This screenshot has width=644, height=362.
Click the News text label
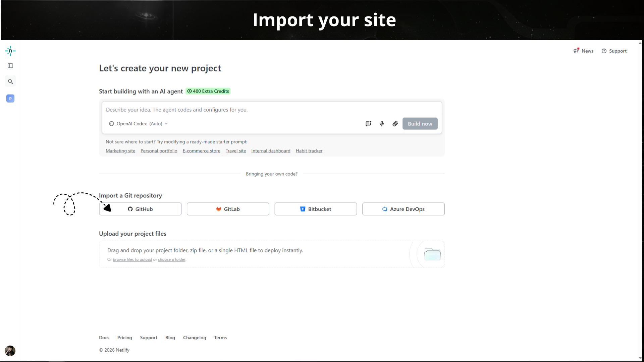click(588, 51)
